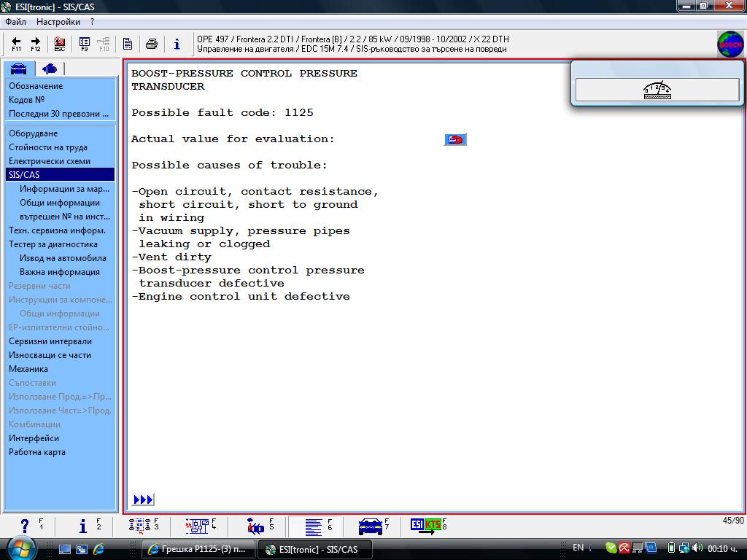Open the actual value link icon
747x560 pixels.
[455, 139]
